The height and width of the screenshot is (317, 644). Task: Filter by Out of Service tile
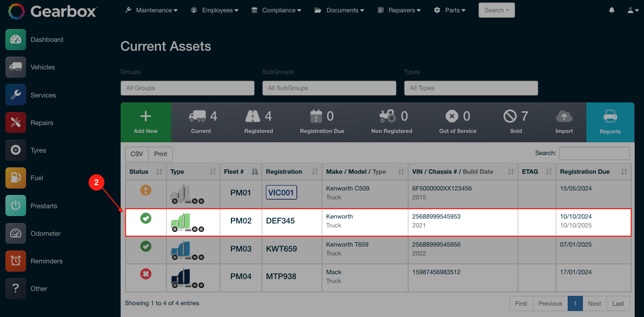tap(458, 122)
